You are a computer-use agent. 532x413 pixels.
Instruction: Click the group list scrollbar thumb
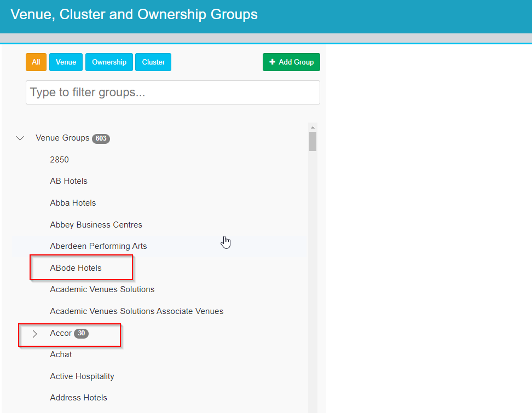[313, 141]
